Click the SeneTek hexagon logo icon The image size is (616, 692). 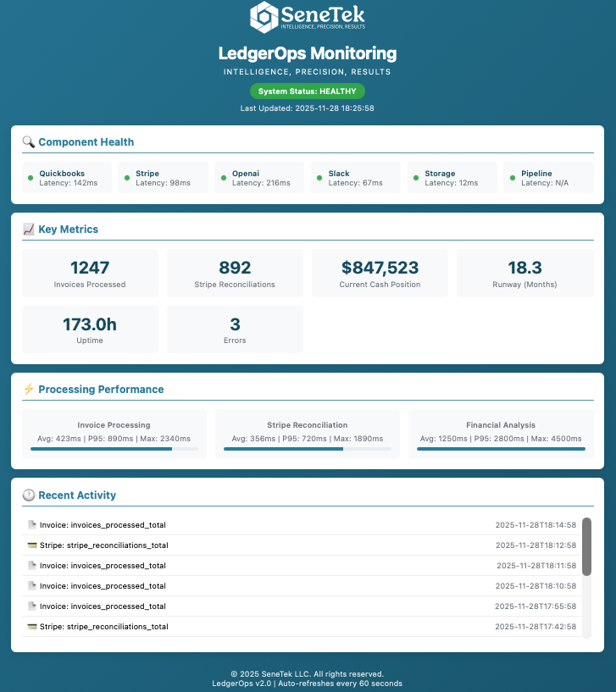pos(264,17)
